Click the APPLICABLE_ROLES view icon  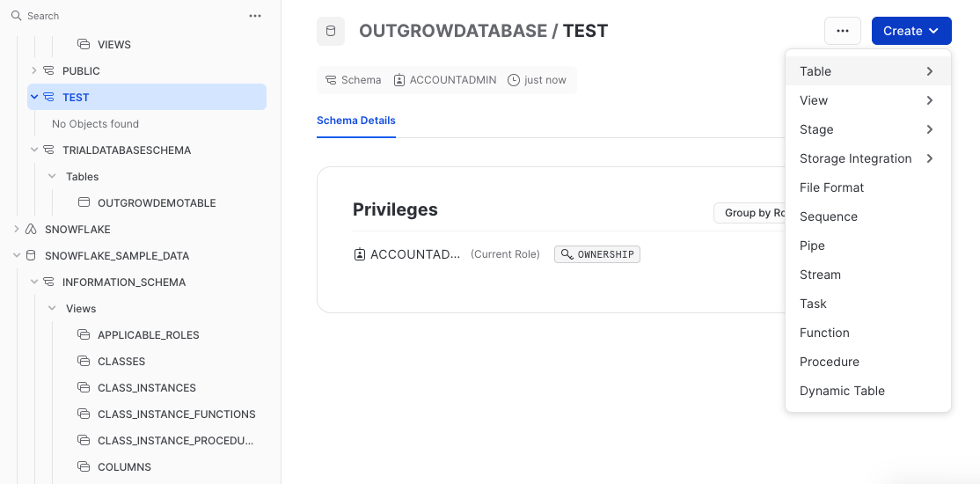(84, 334)
